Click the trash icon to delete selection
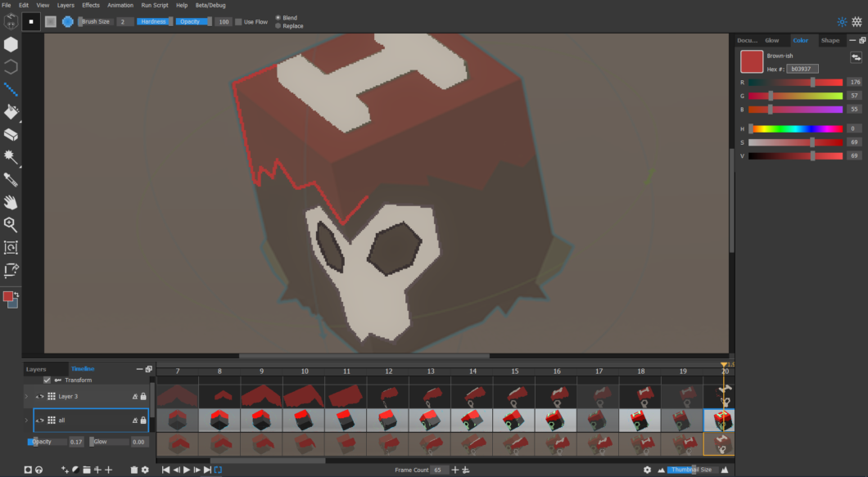The image size is (868, 477). tap(133, 470)
